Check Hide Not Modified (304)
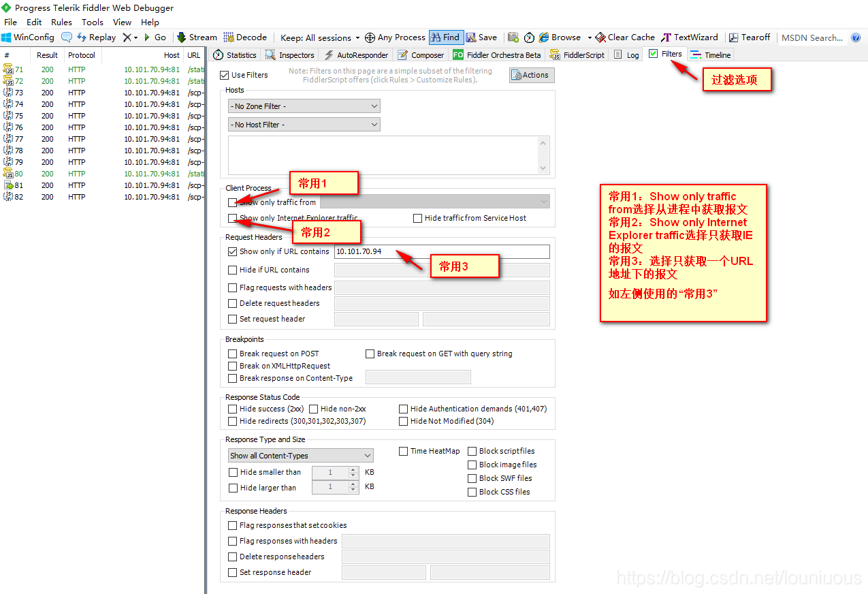The width and height of the screenshot is (868, 594). point(404,421)
